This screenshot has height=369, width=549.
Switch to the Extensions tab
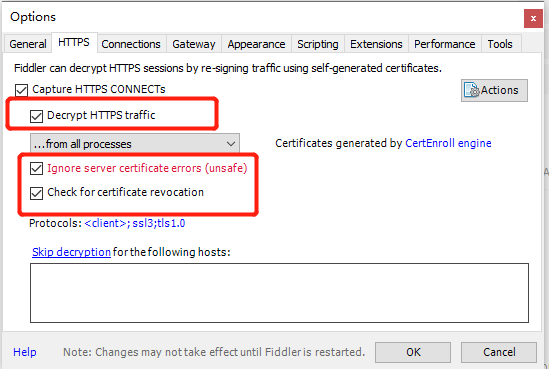tap(376, 44)
